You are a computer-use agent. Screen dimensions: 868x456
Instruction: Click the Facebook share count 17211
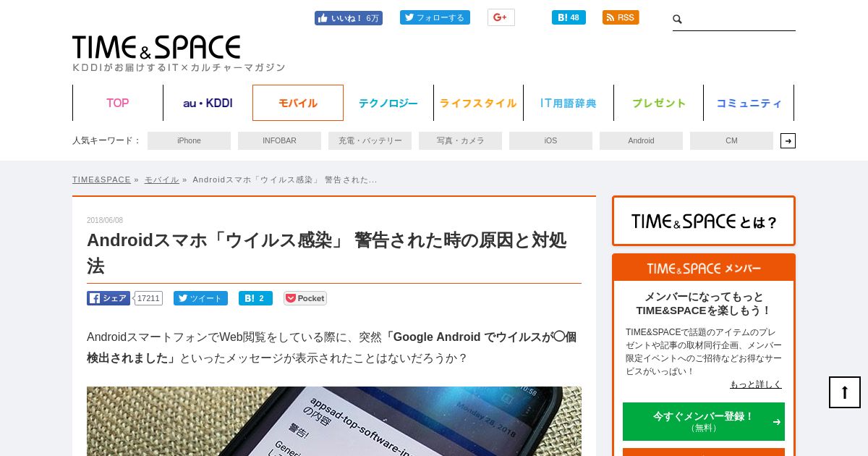[x=148, y=298]
